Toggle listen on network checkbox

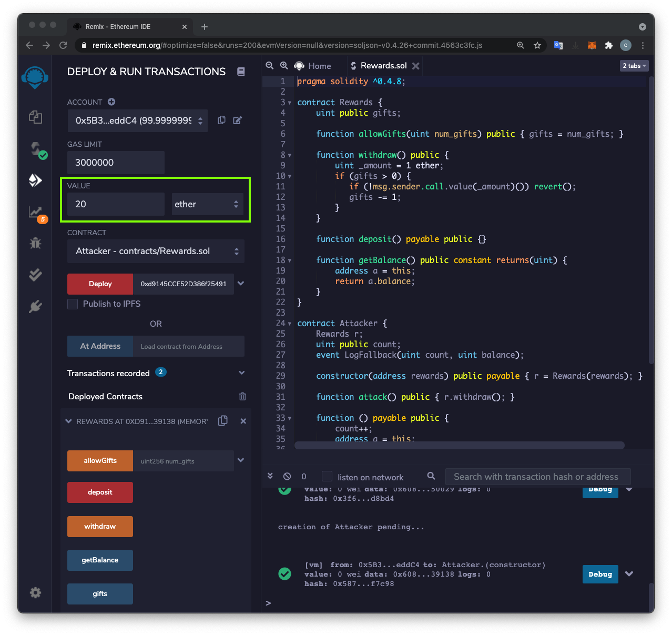(x=327, y=476)
